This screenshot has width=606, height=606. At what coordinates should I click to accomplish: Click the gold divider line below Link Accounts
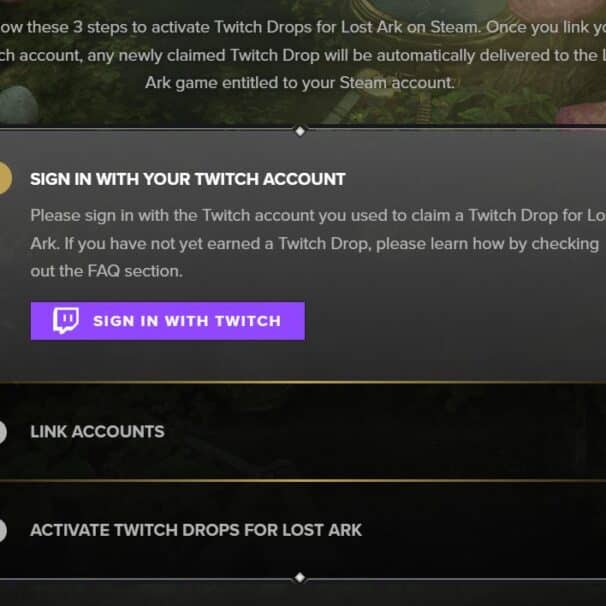coord(300,481)
